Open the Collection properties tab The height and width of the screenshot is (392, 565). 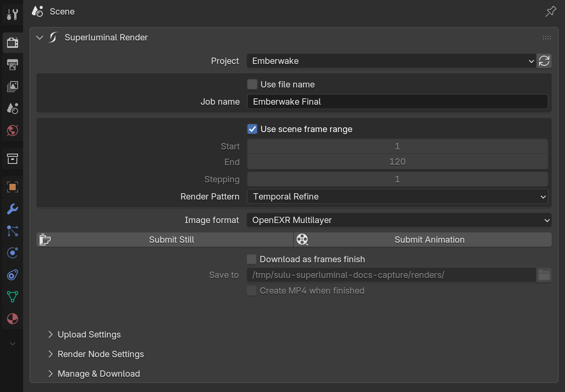pos(13,159)
